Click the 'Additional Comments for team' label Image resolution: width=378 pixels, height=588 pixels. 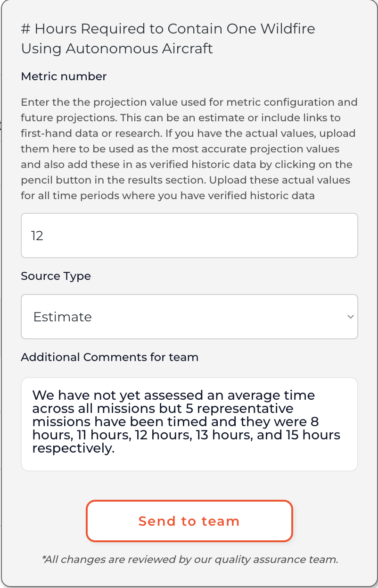109,357
